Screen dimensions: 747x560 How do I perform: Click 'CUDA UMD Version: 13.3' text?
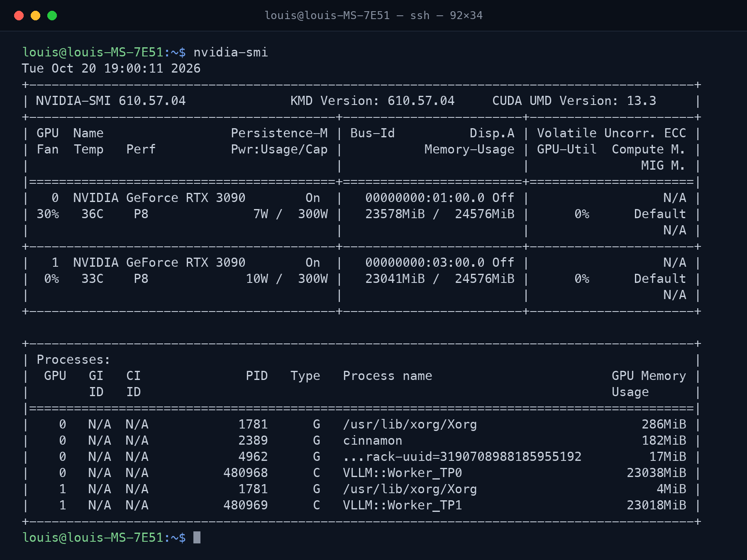tap(574, 101)
